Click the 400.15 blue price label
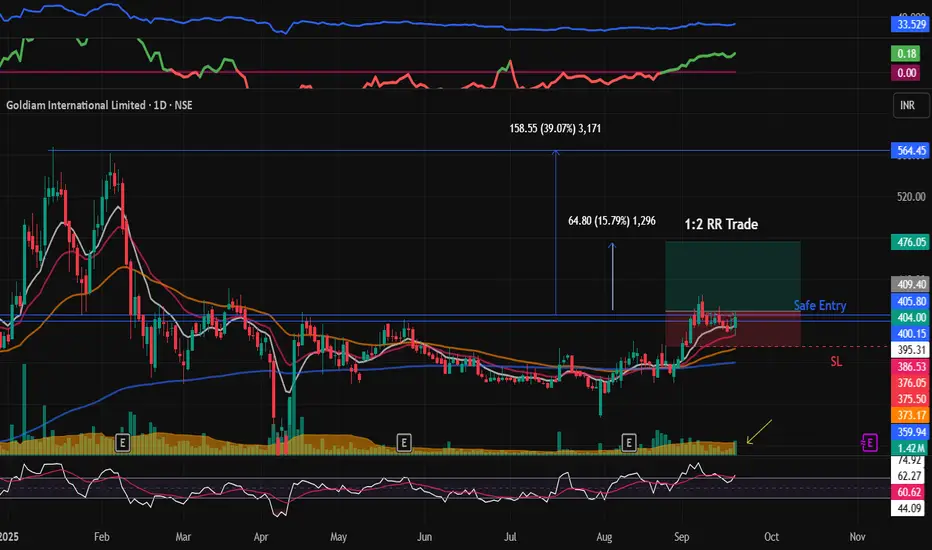Image resolution: width=932 pixels, height=550 pixels. [911, 334]
